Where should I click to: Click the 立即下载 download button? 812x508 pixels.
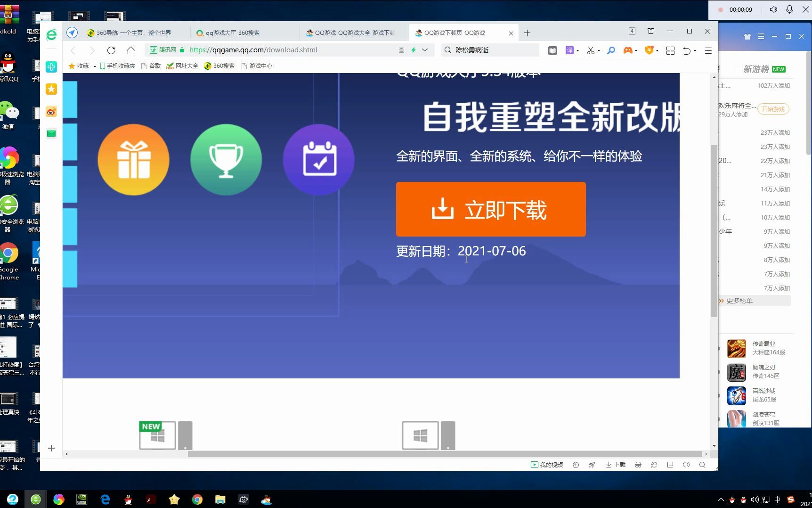(491, 209)
